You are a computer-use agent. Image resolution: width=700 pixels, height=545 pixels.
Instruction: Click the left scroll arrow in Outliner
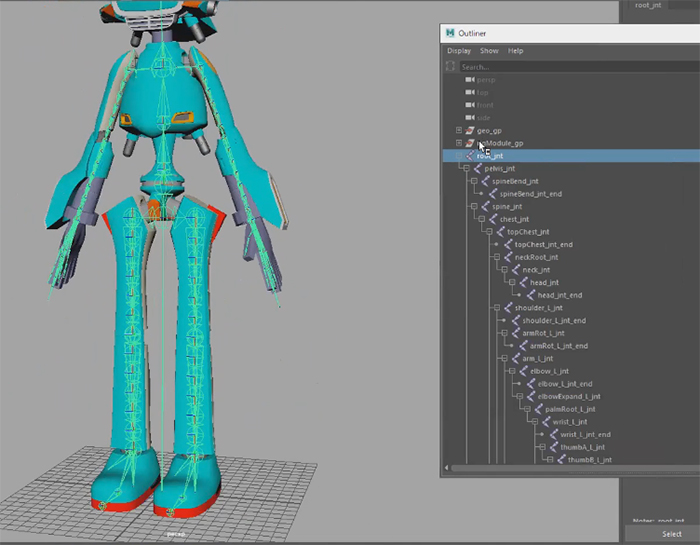(x=446, y=468)
